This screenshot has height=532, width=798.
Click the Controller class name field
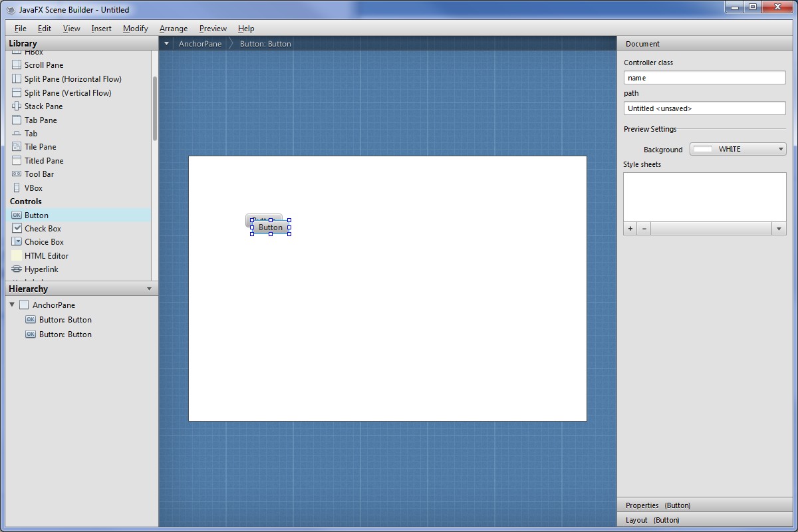(x=704, y=78)
